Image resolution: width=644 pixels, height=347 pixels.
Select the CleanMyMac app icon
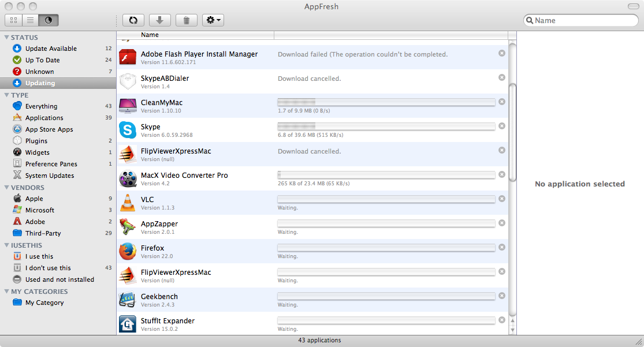click(x=127, y=106)
